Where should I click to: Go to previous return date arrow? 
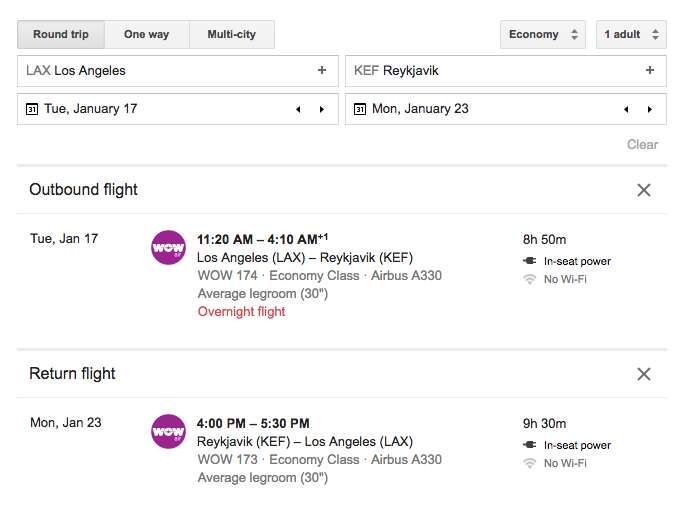point(626,109)
